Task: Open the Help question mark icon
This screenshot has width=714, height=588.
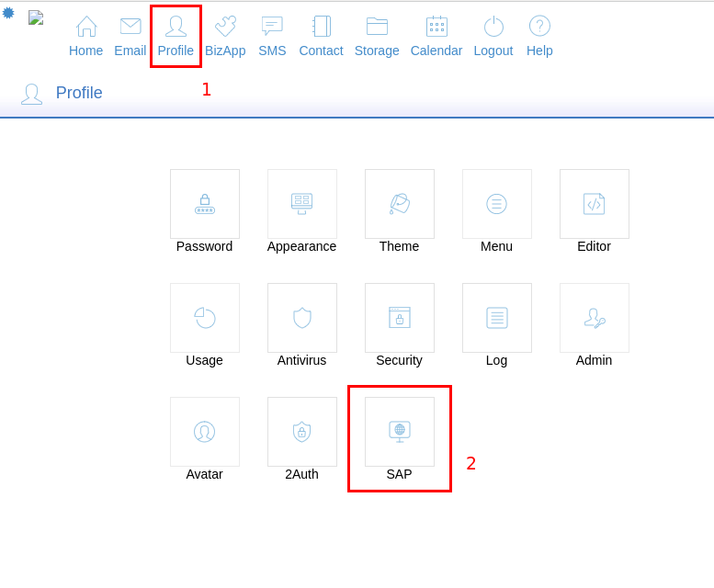Action: click(539, 27)
